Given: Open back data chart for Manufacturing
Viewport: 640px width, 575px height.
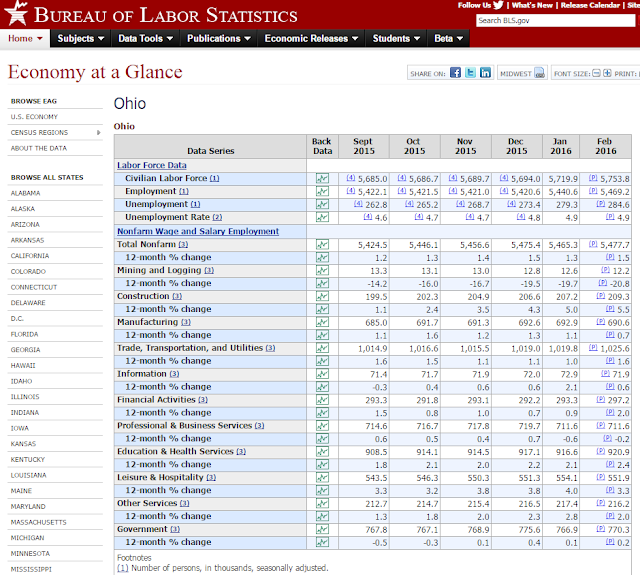Looking at the screenshot, I should [322, 322].
